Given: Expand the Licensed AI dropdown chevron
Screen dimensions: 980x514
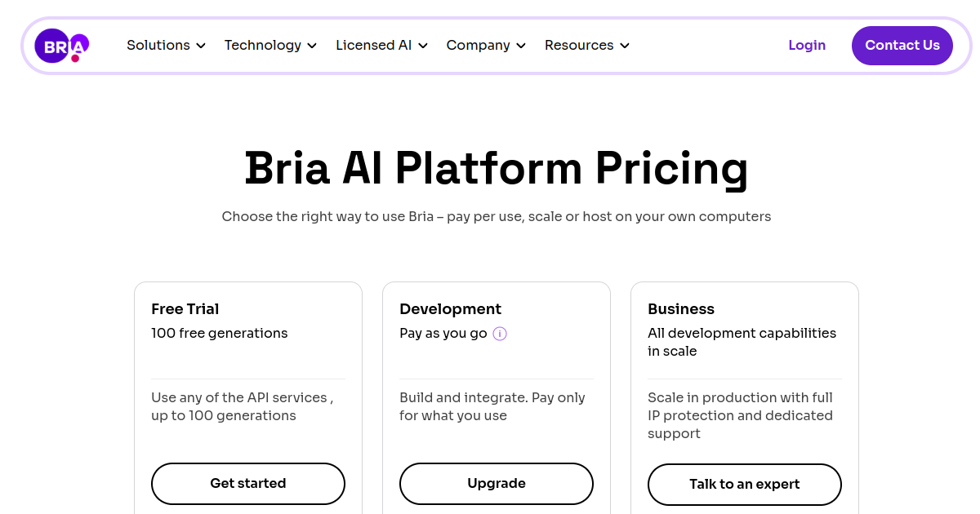Looking at the screenshot, I should click(423, 46).
